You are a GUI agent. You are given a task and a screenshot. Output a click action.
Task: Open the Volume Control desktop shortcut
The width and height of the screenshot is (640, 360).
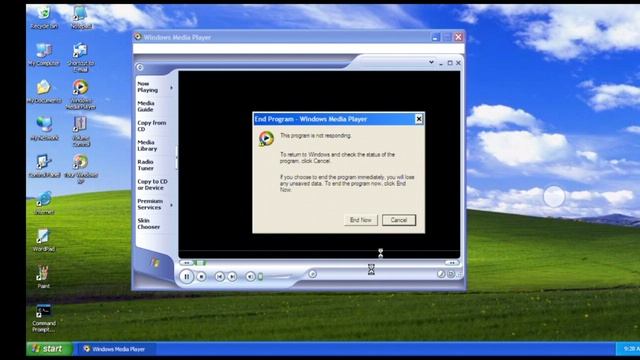pyautogui.click(x=81, y=132)
